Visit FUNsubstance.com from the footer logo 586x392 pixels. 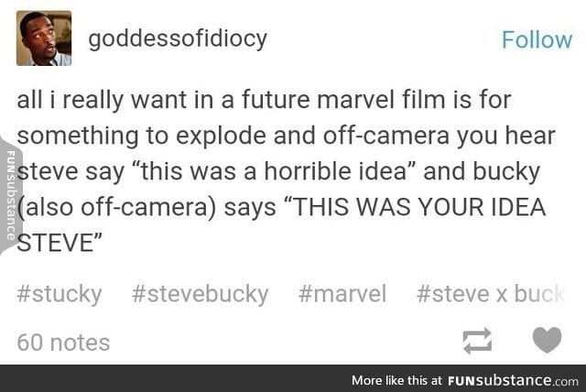click(513, 380)
